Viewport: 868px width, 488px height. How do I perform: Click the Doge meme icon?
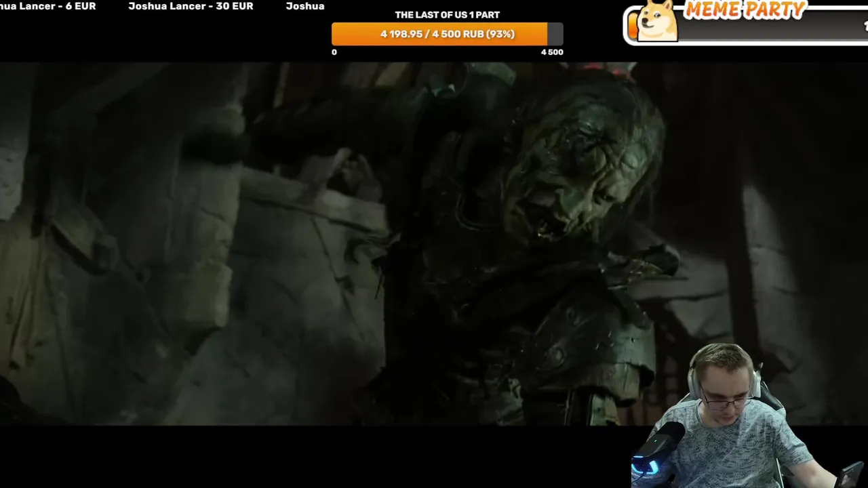[657, 21]
